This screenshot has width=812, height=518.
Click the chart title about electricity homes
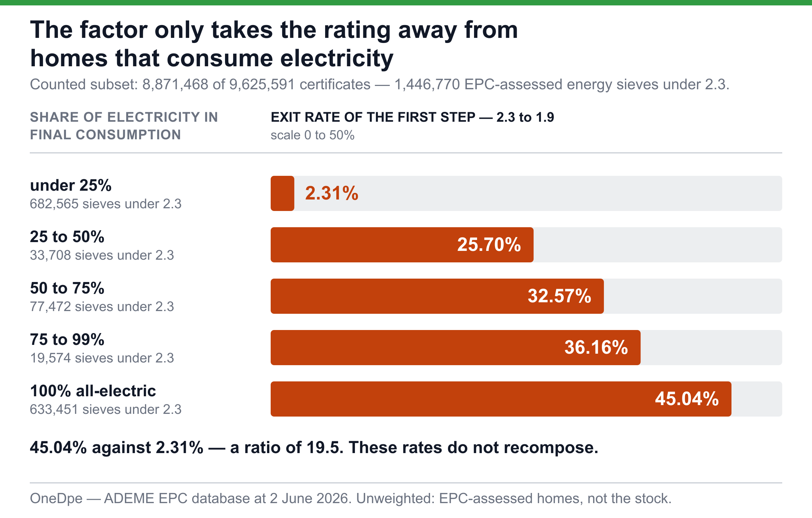coord(274,44)
